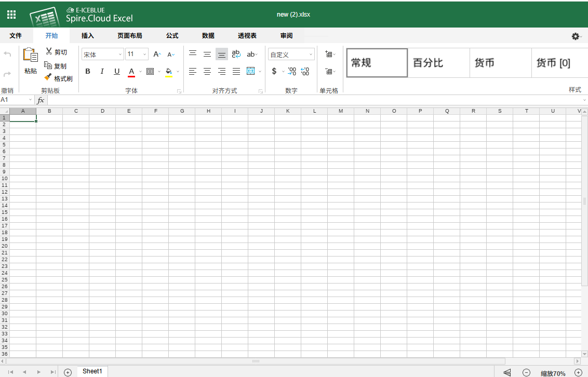Click the Cut (剪切) scissors icon
The width and height of the screenshot is (588, 377).
[x=49, y=51]
